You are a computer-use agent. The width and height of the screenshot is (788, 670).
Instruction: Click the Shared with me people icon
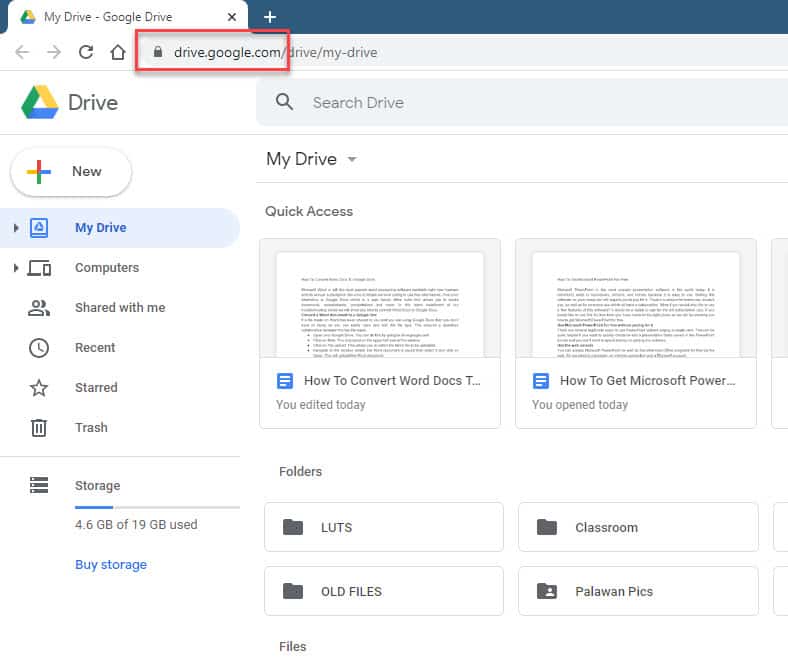[x=39, y=308]
